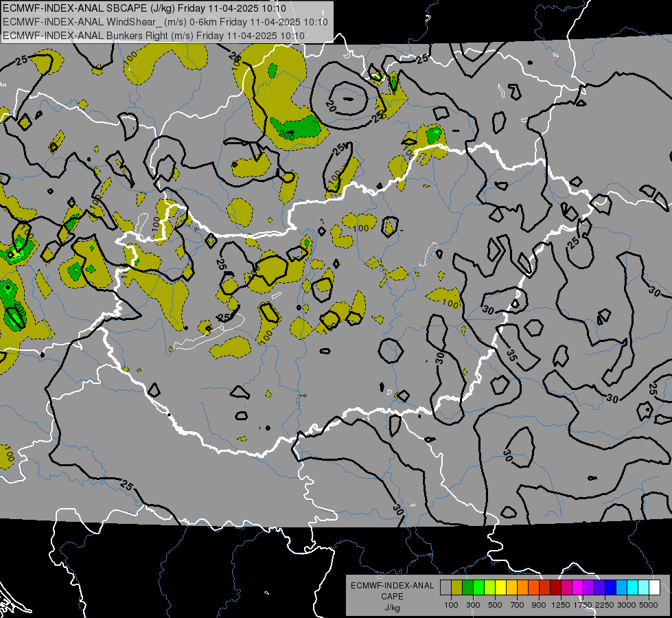Image resolution: width=672 pixels, height=618 pixels.
Task: Select the dark red legend swatch
Action: click(x=556, y=587)
